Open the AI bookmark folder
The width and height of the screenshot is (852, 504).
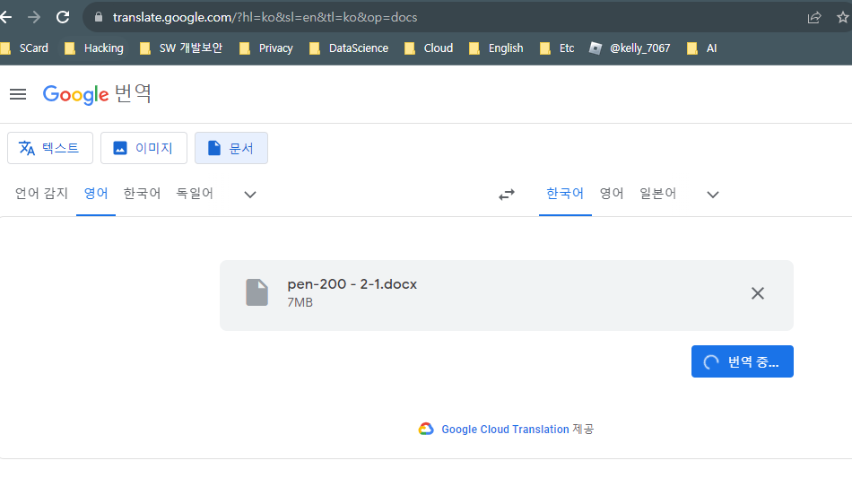tap(702, 48)
